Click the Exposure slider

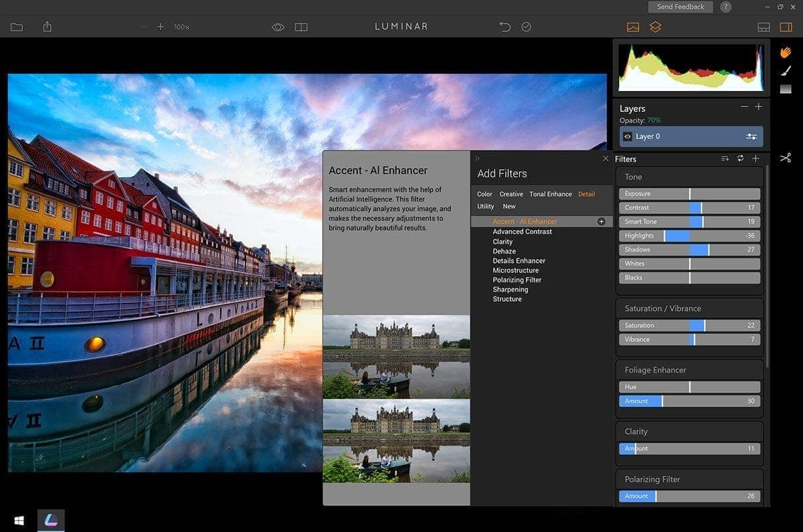(x=689, y=194)
